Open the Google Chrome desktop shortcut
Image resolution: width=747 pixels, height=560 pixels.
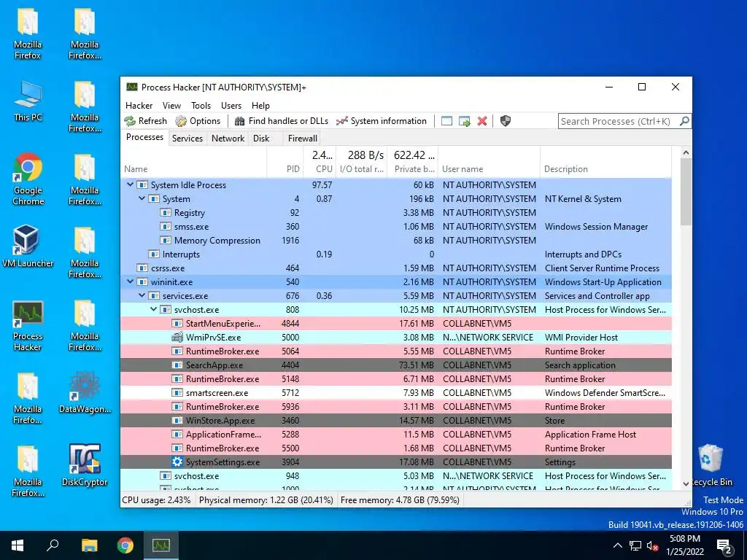[28, 180]
